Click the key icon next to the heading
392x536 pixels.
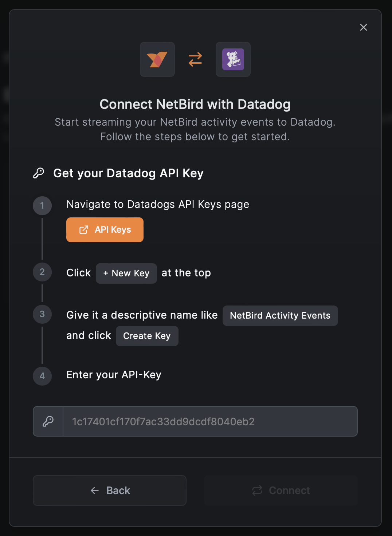click(x=39, y=173)
